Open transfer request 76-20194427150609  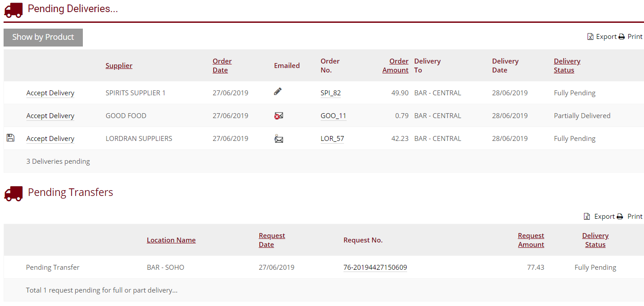point(375,267)
